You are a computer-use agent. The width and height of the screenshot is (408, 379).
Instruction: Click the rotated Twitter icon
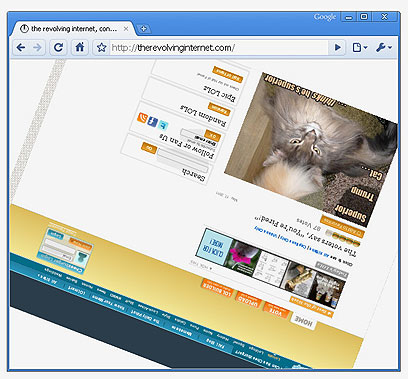tap(163, 125)
